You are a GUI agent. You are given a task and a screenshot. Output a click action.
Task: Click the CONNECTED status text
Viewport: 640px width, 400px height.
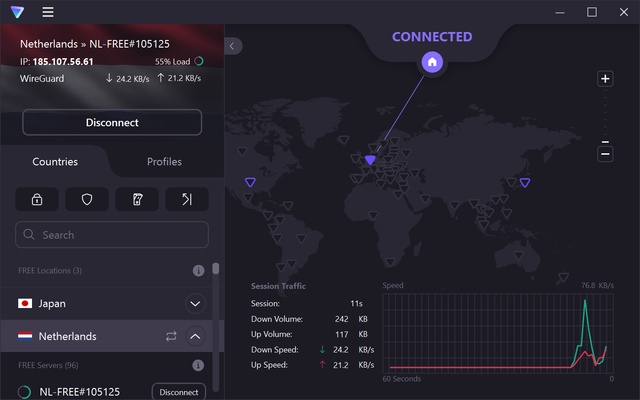point(432,37)
